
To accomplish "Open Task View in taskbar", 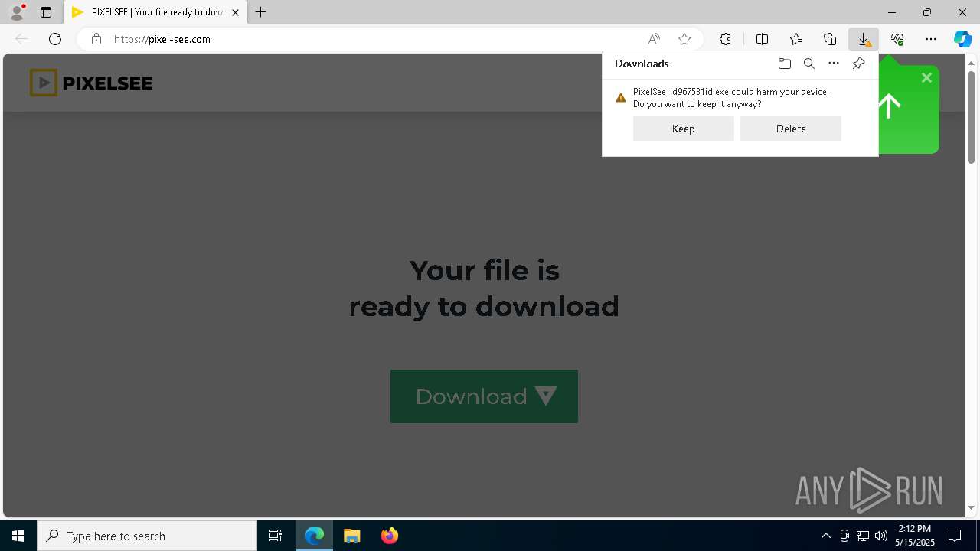I will coord(276,536).
